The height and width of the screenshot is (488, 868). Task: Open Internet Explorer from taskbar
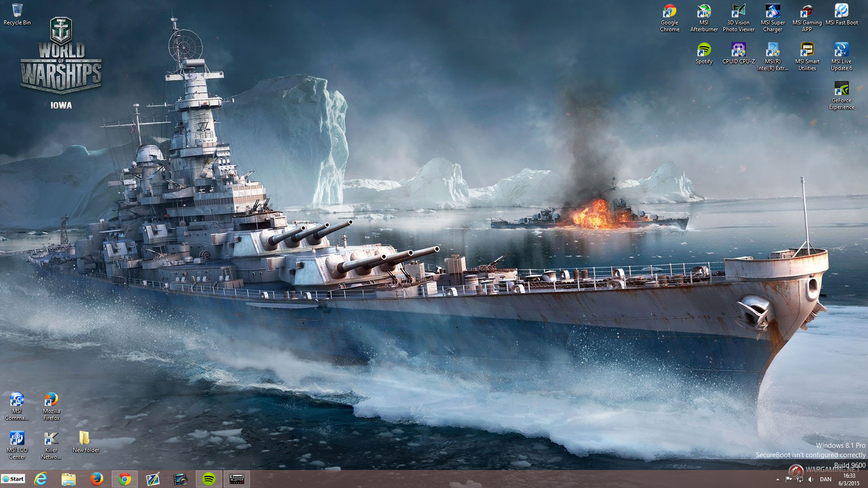tap(41, 479)
